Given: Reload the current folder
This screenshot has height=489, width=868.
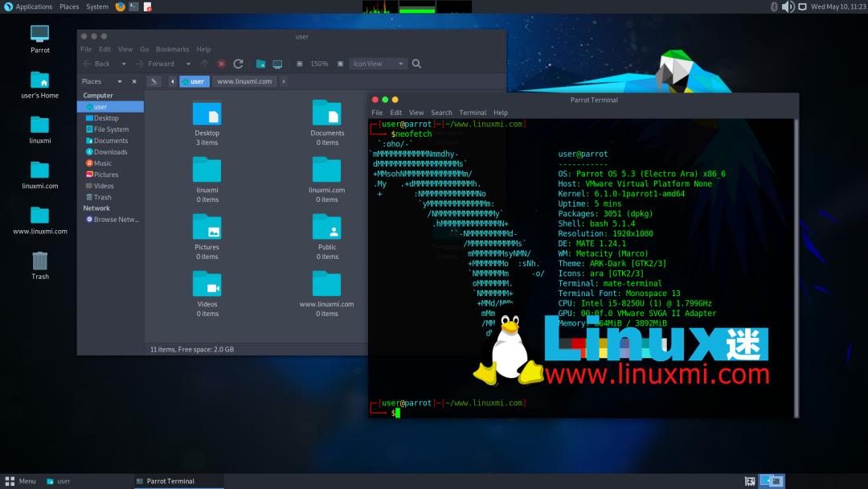Looking at the screenshot, I should pos(238,64).
